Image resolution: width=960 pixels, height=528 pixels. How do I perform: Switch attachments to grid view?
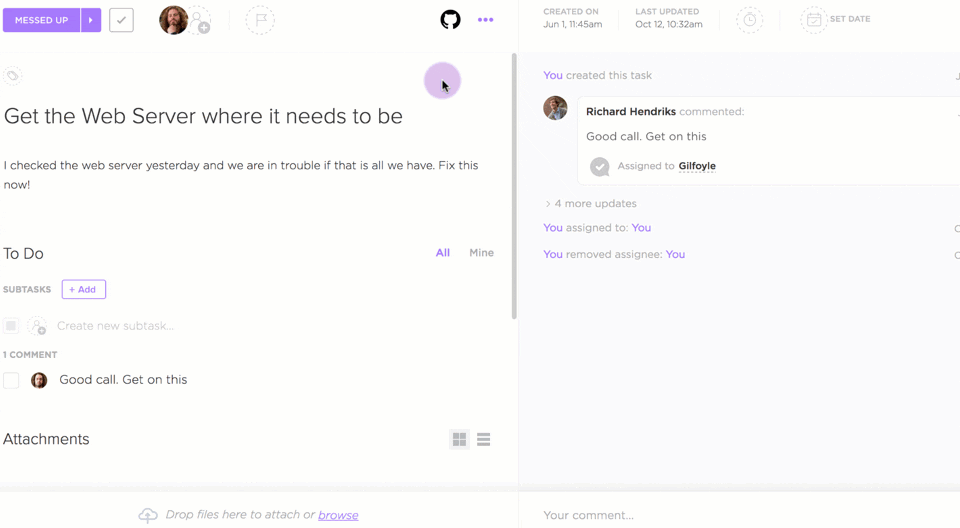click(459, 439)
